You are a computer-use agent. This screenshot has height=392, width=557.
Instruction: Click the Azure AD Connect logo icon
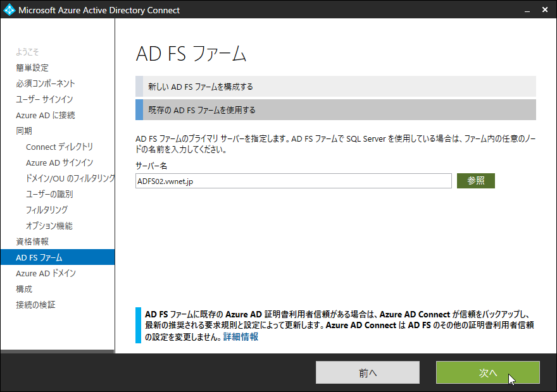(x=9, y=9)
